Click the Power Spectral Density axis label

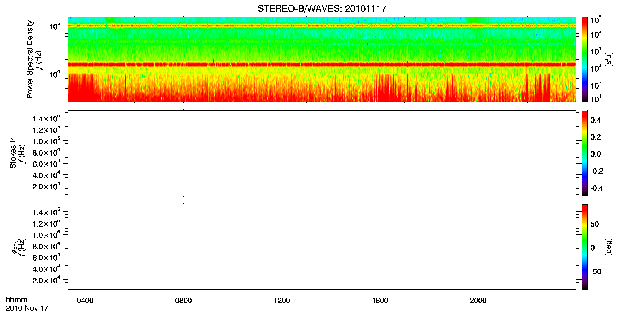click(30, 59)
